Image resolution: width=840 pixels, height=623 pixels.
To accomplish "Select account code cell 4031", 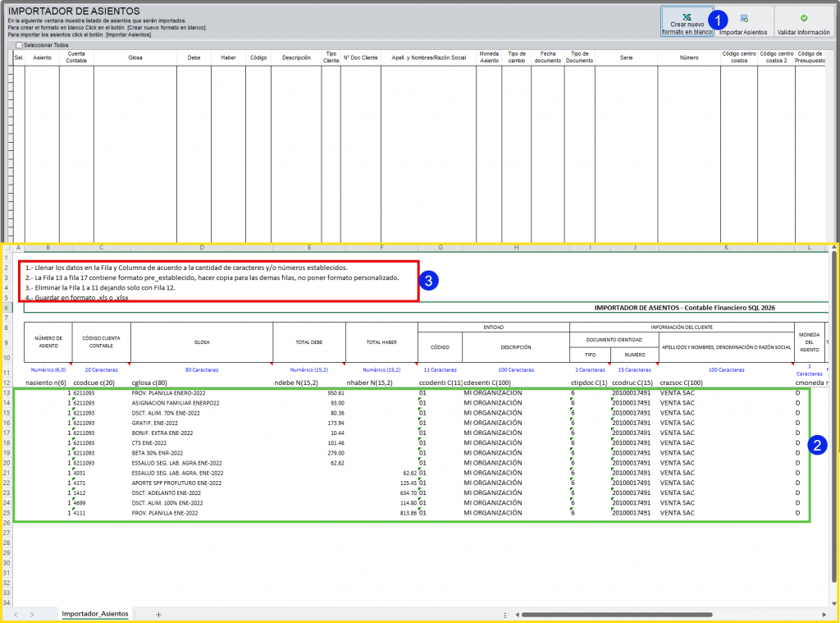I will coord(101,473).
